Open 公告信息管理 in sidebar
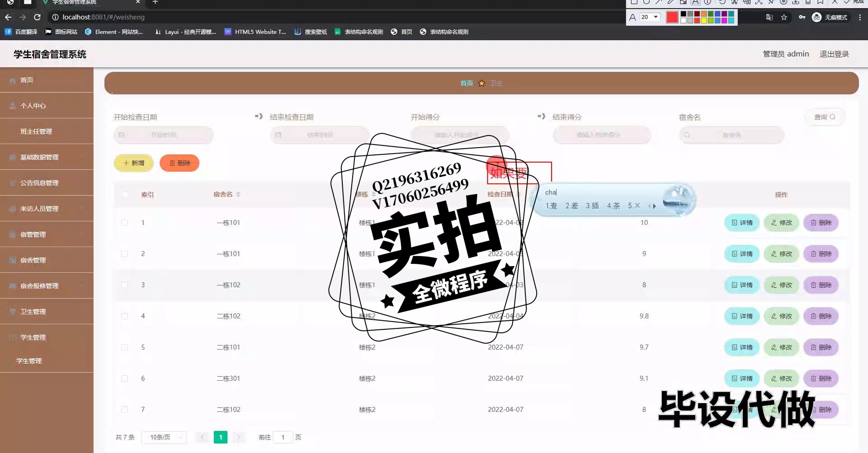This screenshot has height=453, width=868. point(47,183)
